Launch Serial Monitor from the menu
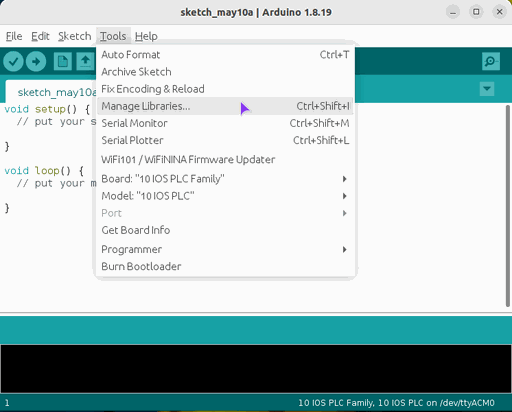 225,123
